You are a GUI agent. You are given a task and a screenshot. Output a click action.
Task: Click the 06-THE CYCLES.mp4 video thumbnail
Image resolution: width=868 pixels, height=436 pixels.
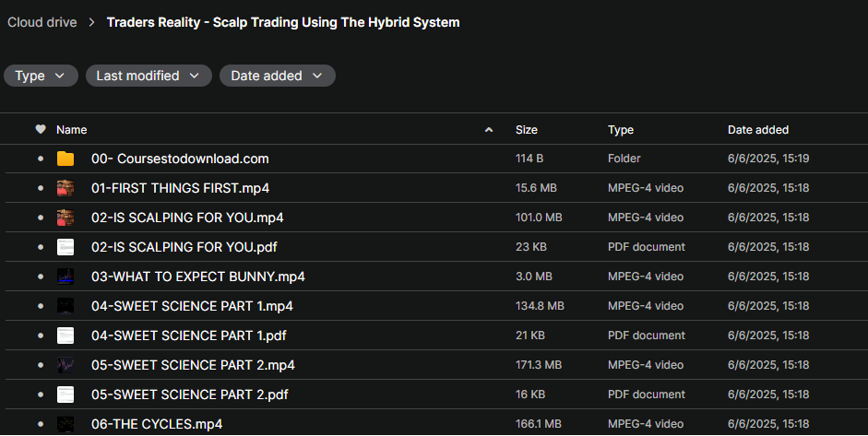65,424
